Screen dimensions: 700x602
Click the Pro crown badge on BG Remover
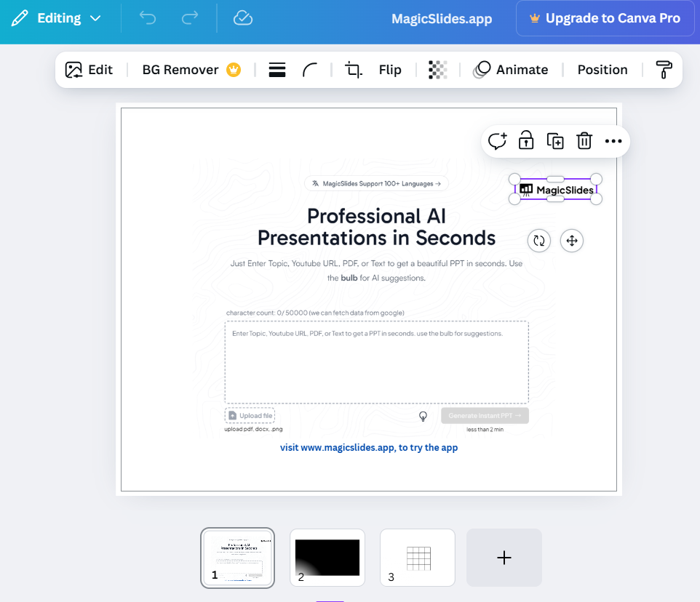pyautogui.click(x=234, y=70)
